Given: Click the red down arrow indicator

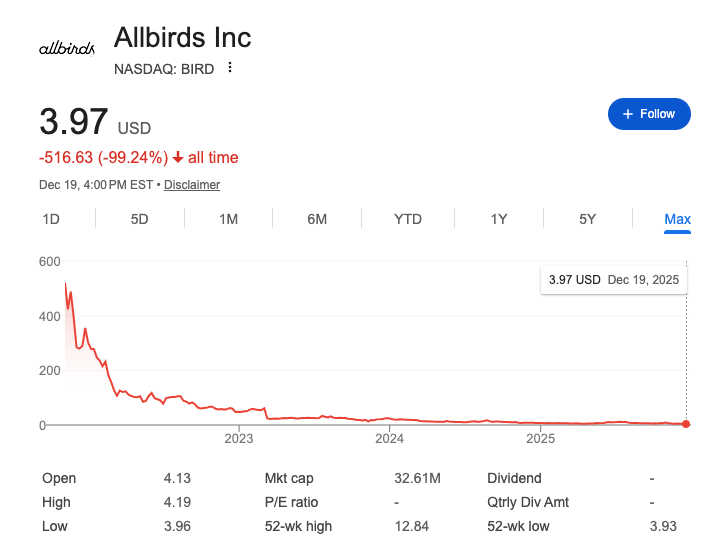Looking at the screenshot, I should [178, 158].
